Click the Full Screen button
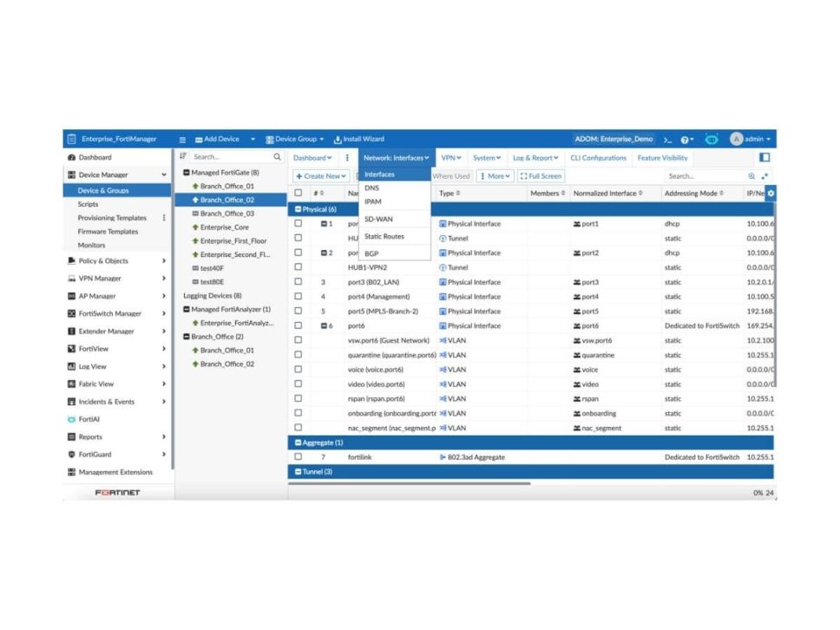The width and height of the screenshot is (840, 630). tap(541, 176)
